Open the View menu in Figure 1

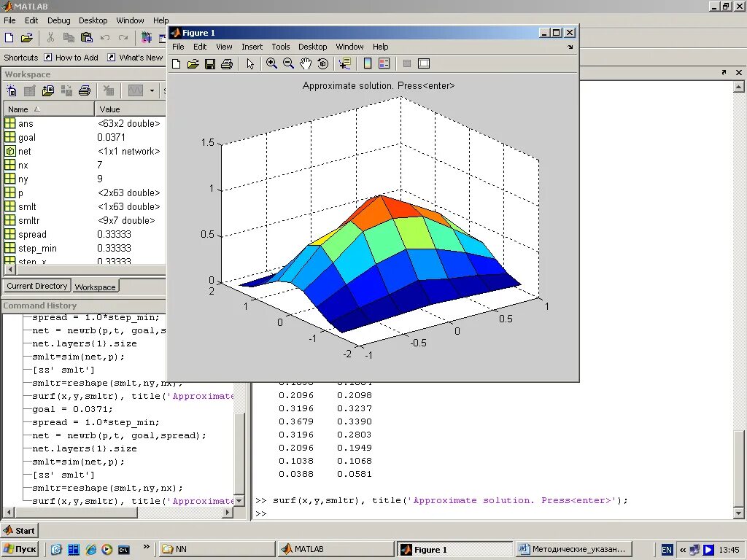tap(224, 47)
